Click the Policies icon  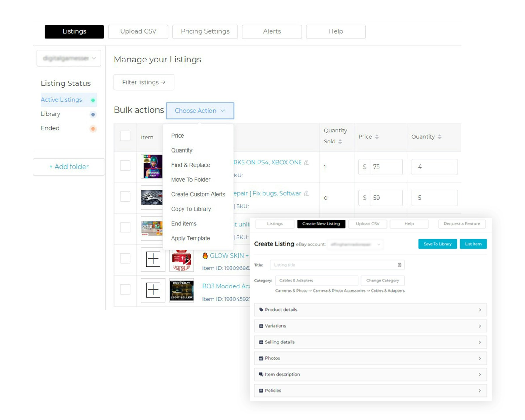[x=261, y=391]
